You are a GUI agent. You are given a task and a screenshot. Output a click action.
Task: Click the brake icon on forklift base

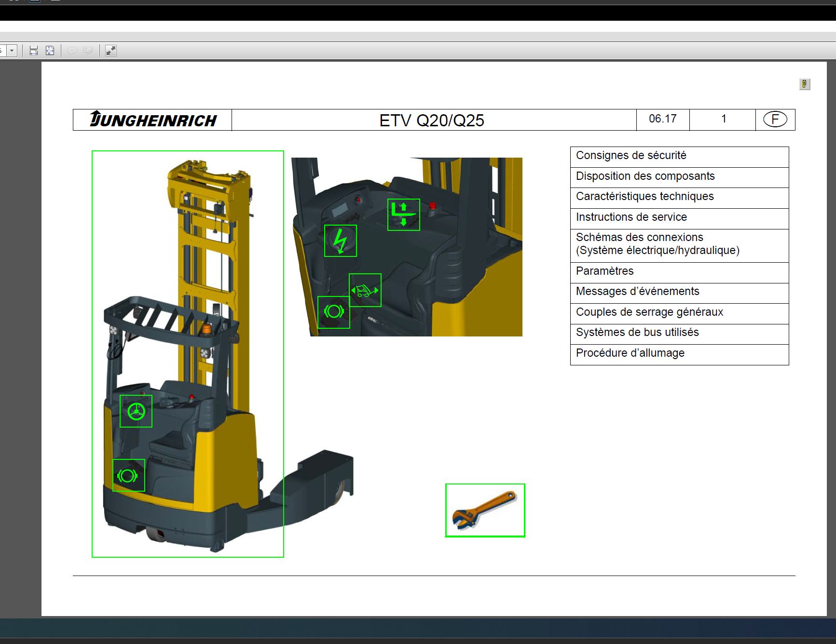click(x=128, y=475)
